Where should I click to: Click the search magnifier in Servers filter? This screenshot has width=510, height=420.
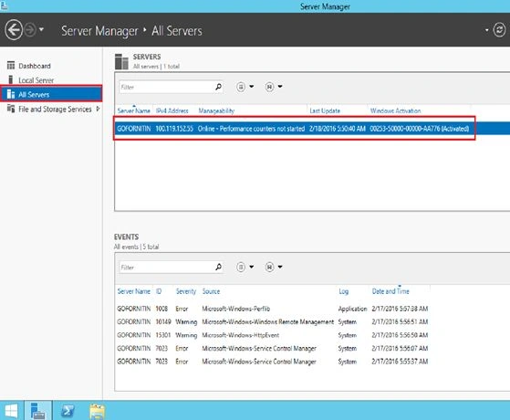tap(219, 87)
